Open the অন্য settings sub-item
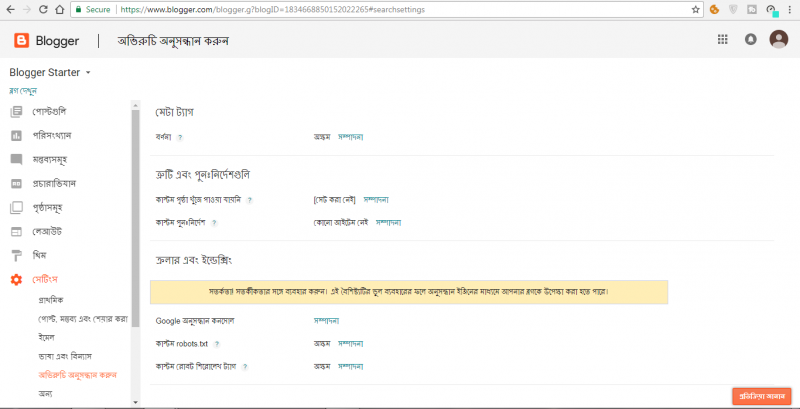 (x=45, y=394)
